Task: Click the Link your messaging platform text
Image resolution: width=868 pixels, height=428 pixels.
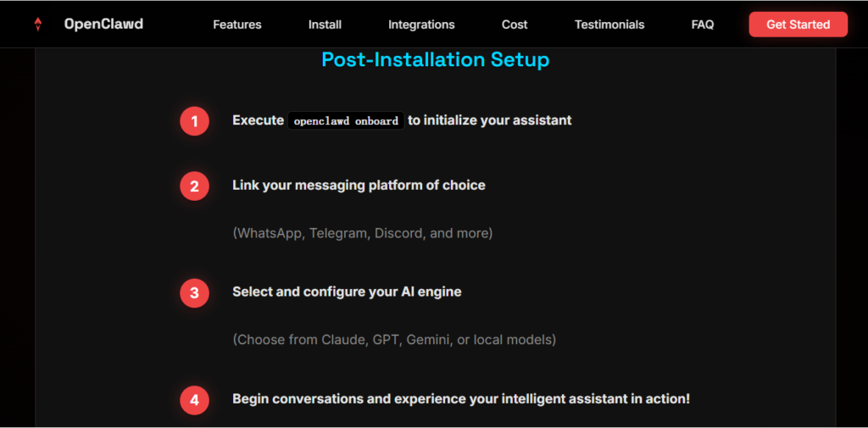Action: point(359,185)
